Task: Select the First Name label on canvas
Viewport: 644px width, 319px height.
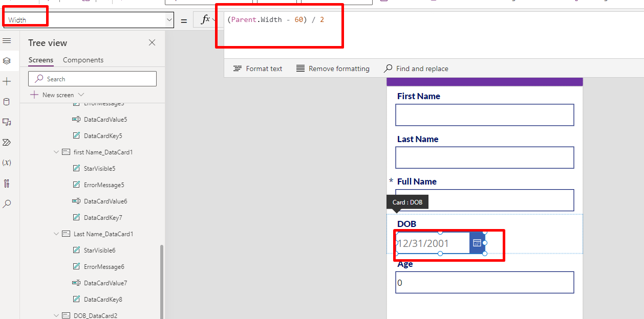Action: [x=418, y=96]
